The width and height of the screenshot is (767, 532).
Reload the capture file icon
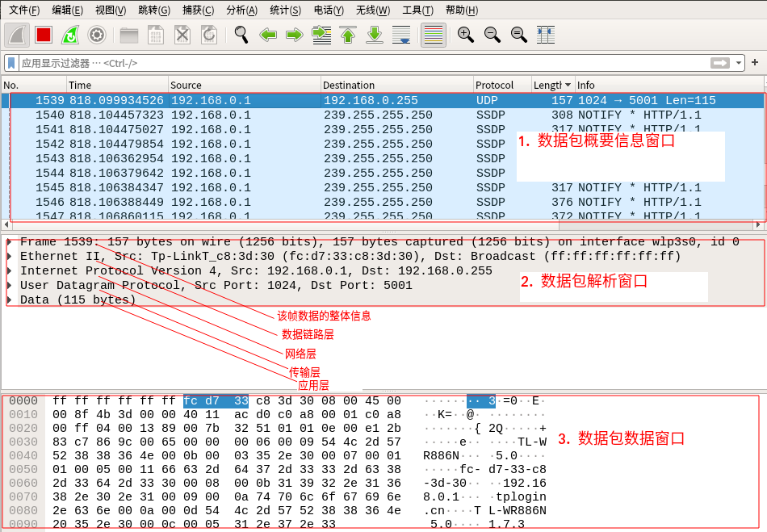click(x=209, y=36)
